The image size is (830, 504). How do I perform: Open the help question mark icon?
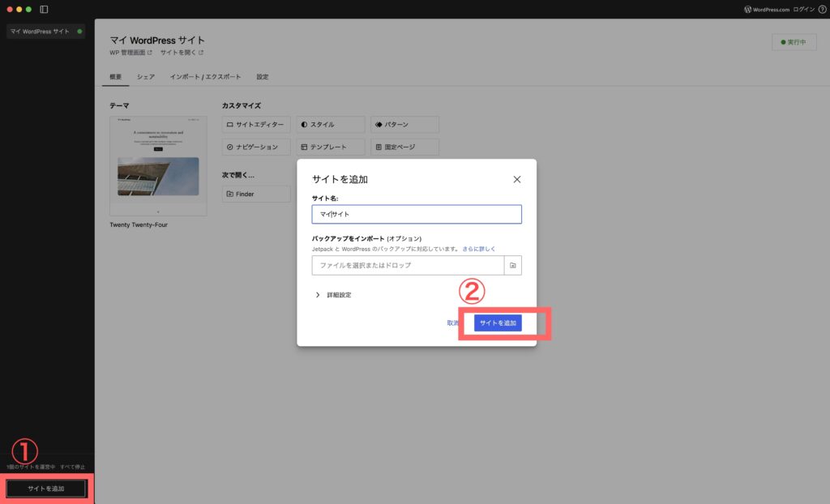tap(822, 9)
